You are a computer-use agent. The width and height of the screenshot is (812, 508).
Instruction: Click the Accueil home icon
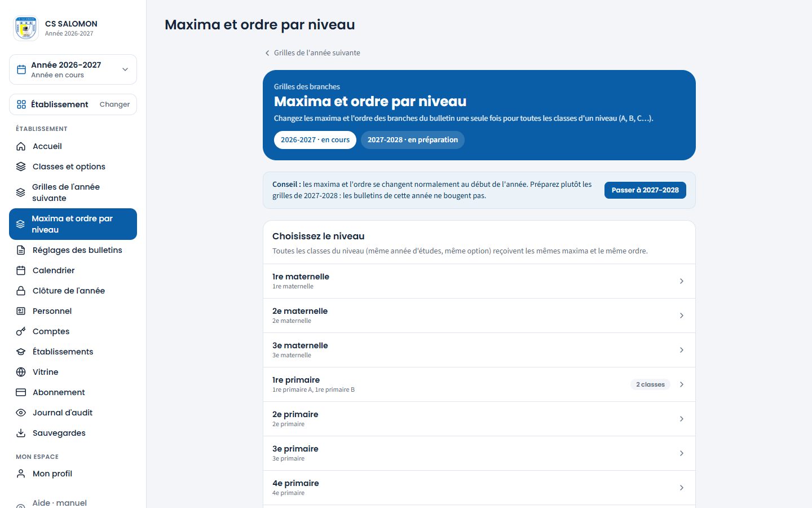[21, 146]
